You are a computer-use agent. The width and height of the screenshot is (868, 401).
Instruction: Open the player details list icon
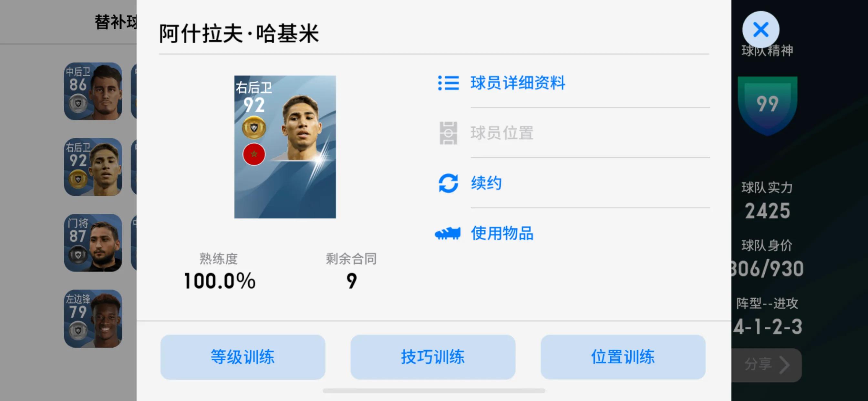click(x=448, y=83)
